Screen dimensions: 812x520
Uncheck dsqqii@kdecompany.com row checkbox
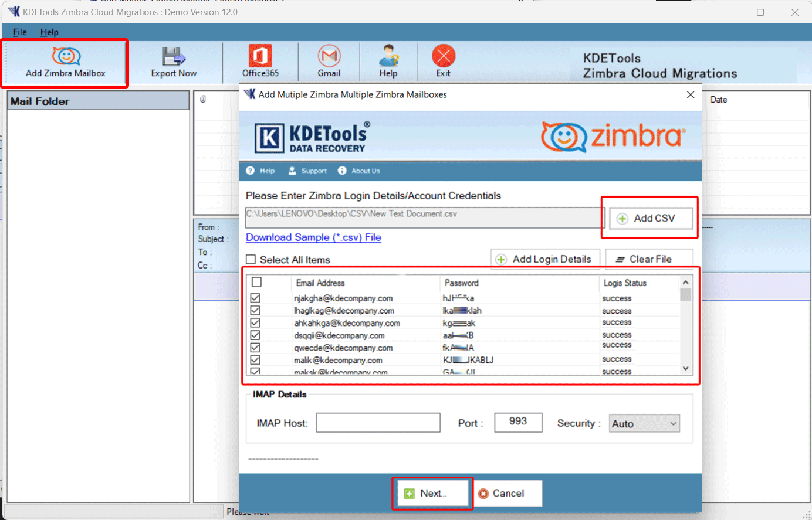(x=255, y=335)
